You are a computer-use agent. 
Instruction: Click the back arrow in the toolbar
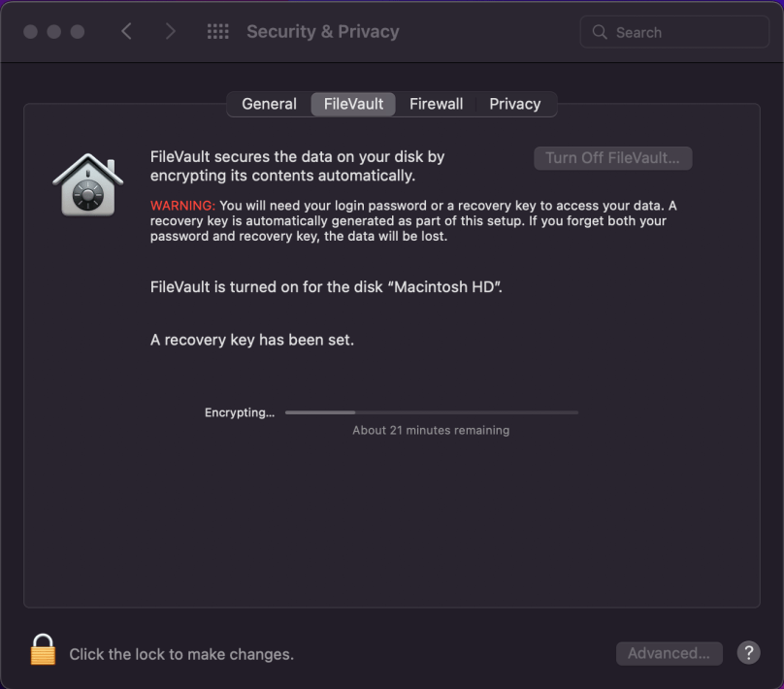coord(126,30)
